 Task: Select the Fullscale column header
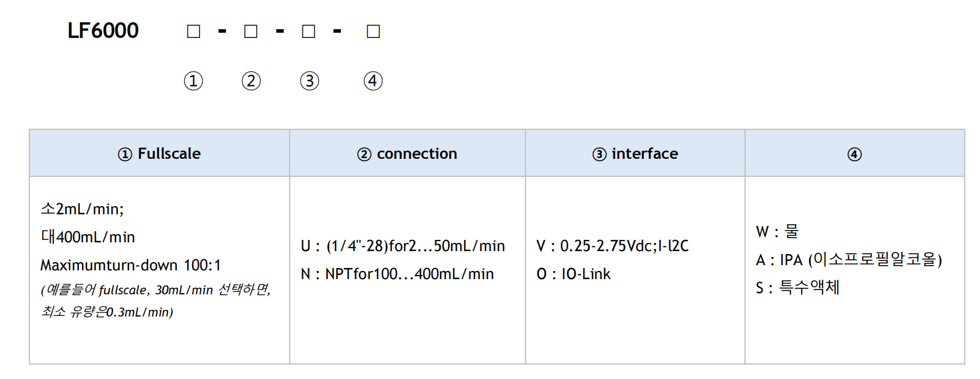(x=159, y=154)
